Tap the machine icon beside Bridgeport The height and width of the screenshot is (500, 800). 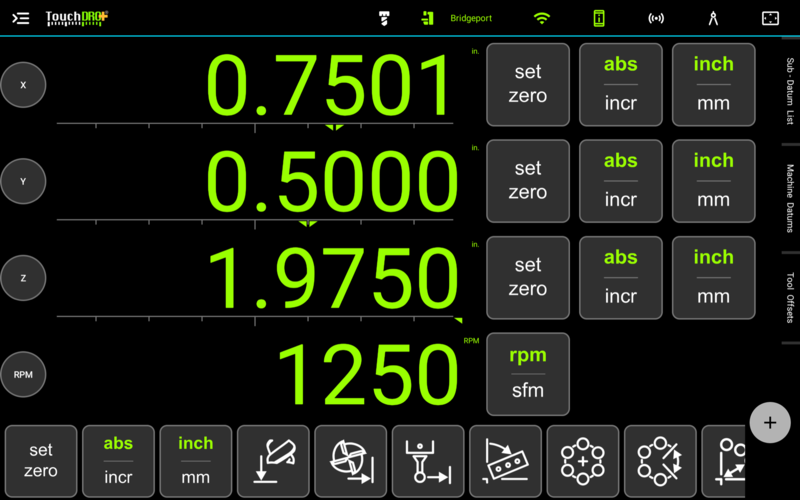tap(428, 18)
